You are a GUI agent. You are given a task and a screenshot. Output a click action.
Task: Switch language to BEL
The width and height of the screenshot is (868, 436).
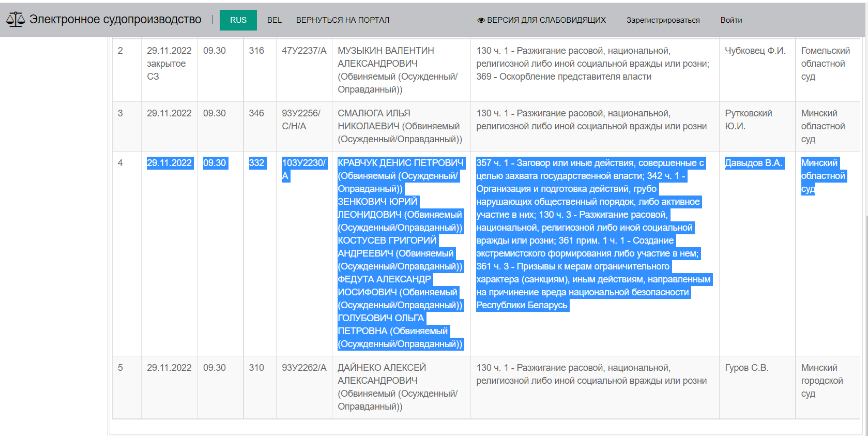[x=274, y=20]
